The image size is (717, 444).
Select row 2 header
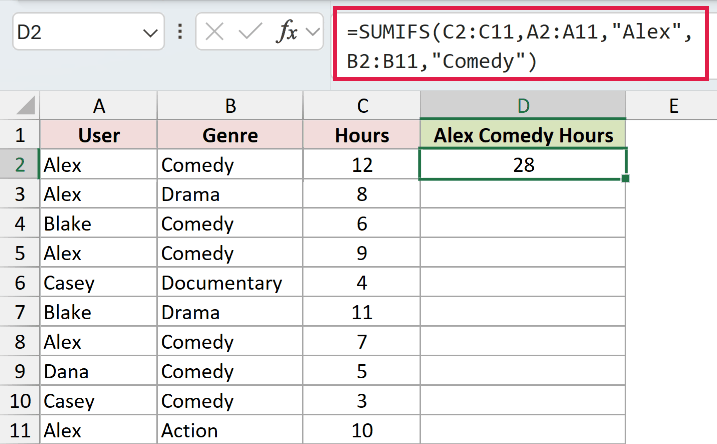click(x=20, y=165)
